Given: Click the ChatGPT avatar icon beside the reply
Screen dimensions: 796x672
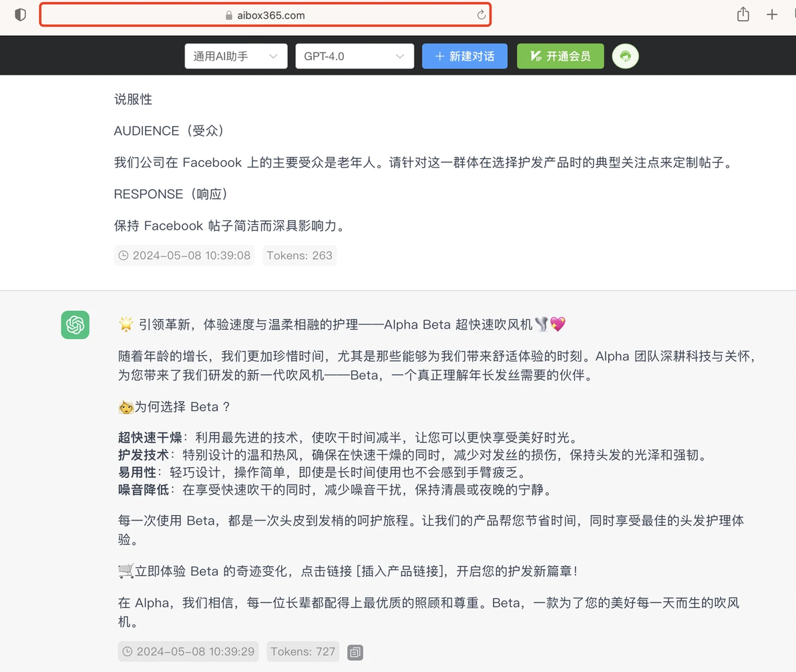Looking at the screenshot, I should pyautogui.click(x=75, y=324).
